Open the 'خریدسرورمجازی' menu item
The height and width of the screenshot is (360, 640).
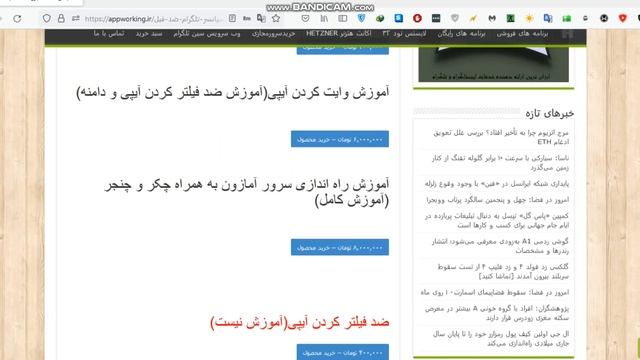[x=273, y=34]
